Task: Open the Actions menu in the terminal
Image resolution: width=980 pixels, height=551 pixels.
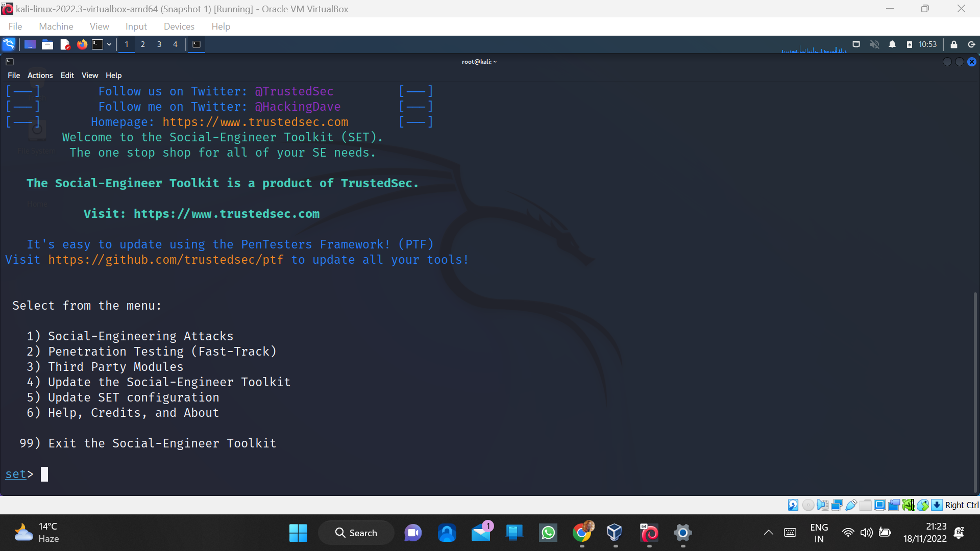Action: point(40,75)
